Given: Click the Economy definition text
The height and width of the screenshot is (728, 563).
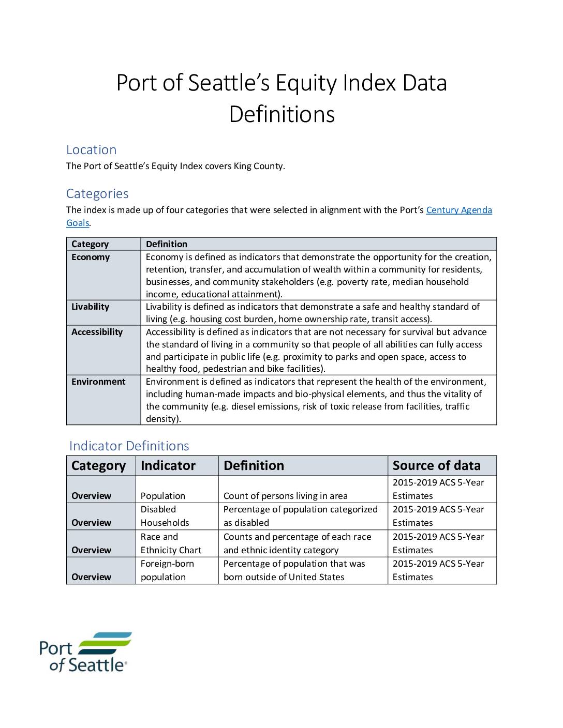Looking at the screenshot, I should [x=318, y=276].
